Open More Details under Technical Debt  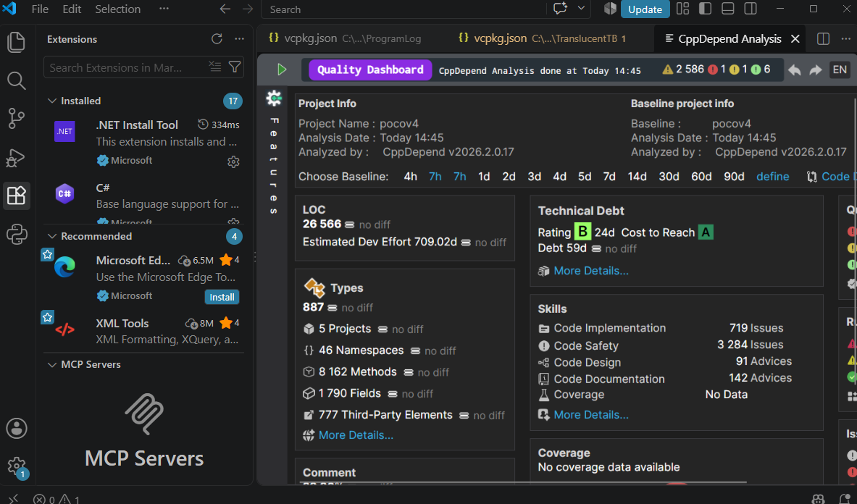coord(591,271)
